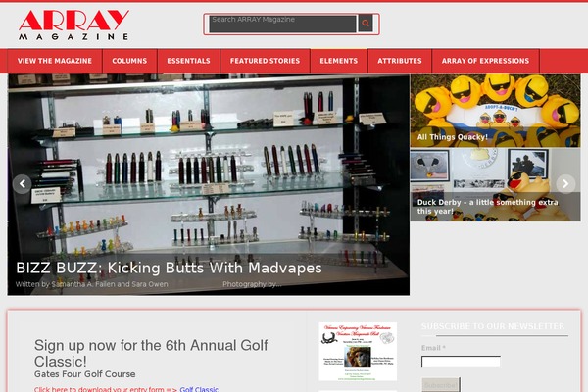Open View the Magazine menu item
This screenshot has width=588, height=392.
55,61
